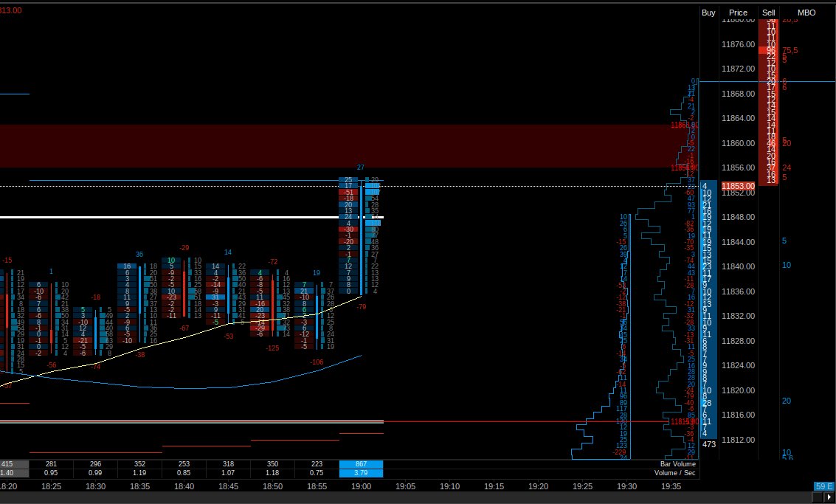
Task: Select the Sell column header
Action: (x=768, y=13)
